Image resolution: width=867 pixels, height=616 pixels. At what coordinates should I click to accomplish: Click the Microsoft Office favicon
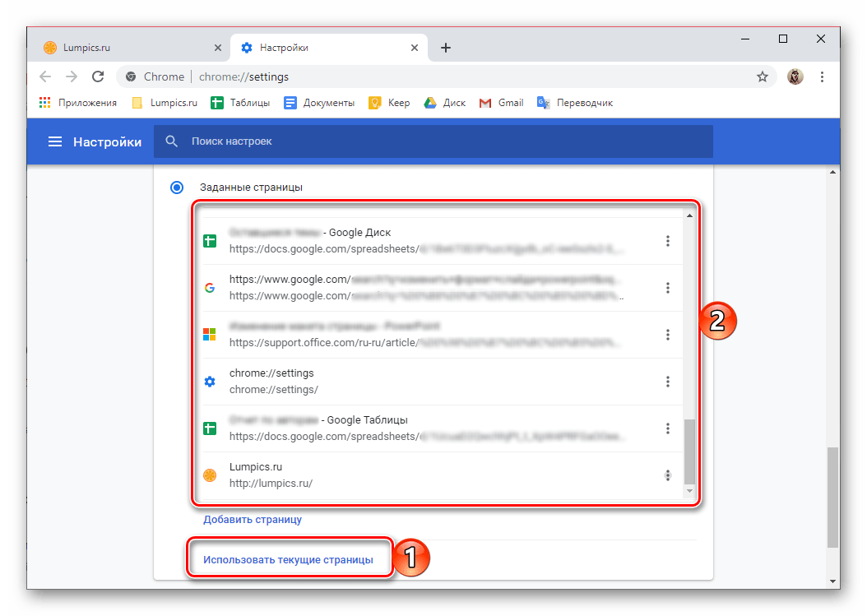click(x=210, y=335)
